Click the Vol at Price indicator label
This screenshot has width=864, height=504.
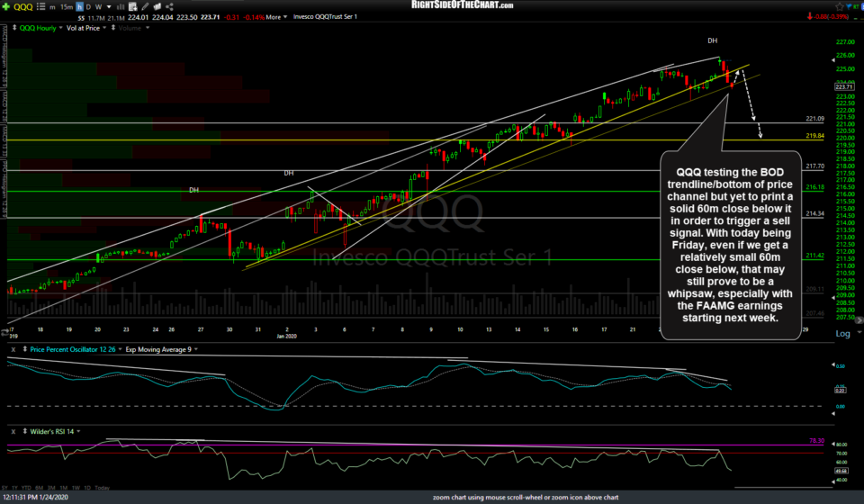tap(83, 28)
